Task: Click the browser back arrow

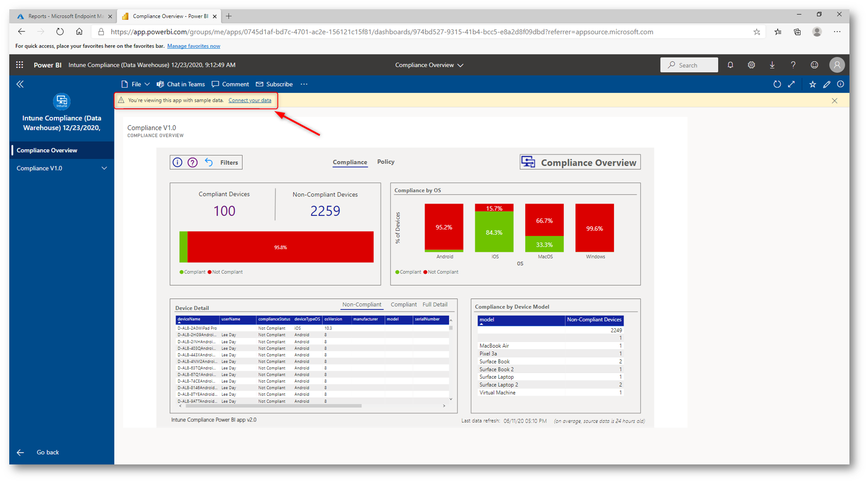Action: [x=21, y=32]
